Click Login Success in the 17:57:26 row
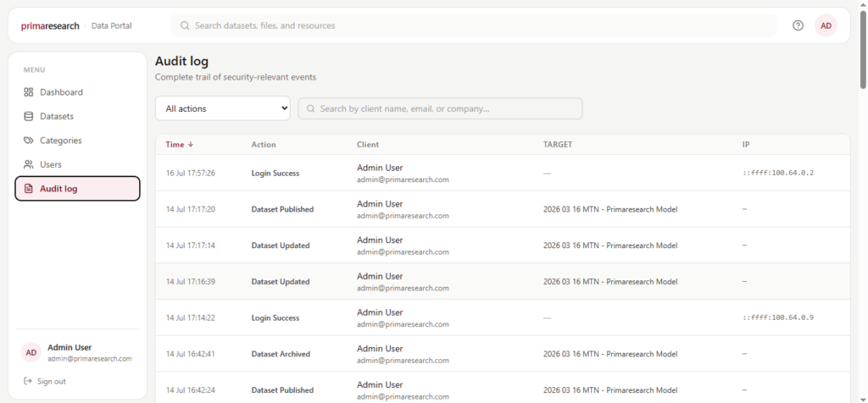The height and width of the screenshot is (403, 868). pyautogui.click(x=275, y=173)
